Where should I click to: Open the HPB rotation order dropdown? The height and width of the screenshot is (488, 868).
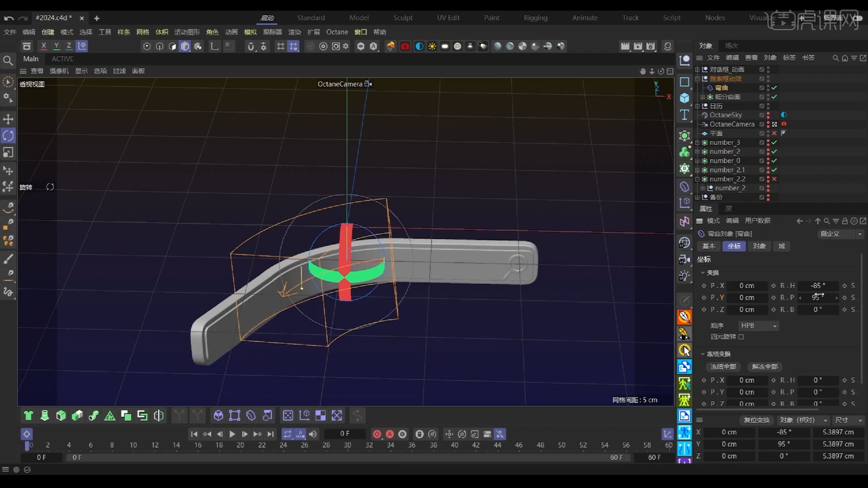point(759,326)
